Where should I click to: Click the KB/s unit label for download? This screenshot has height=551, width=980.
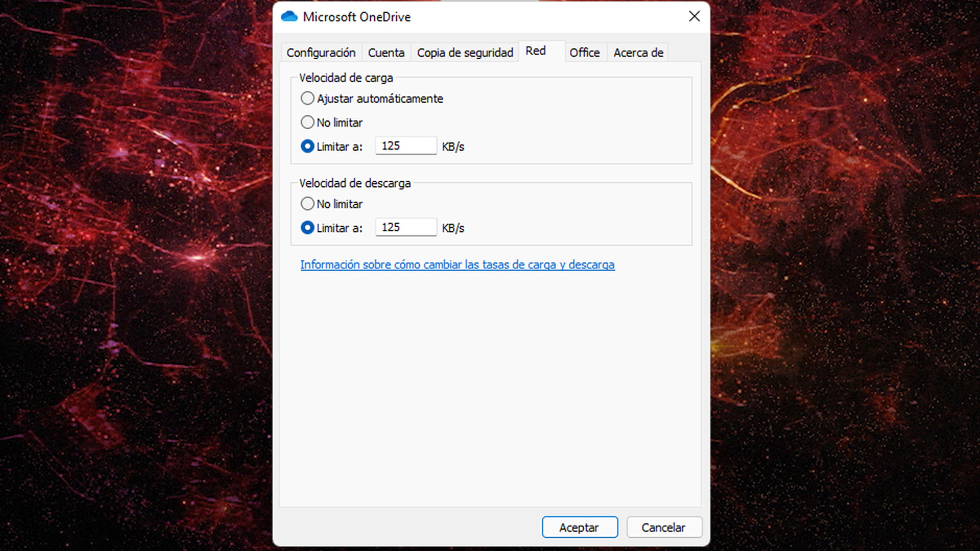click(x=453, y=228)
